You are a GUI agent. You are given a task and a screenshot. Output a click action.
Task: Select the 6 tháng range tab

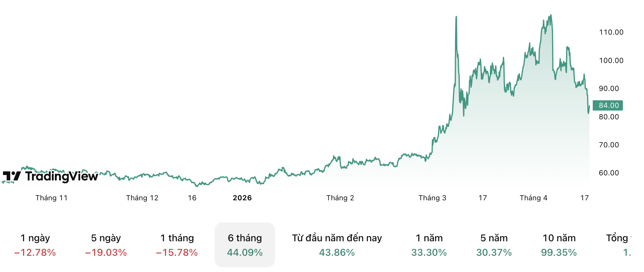(245, 245)
